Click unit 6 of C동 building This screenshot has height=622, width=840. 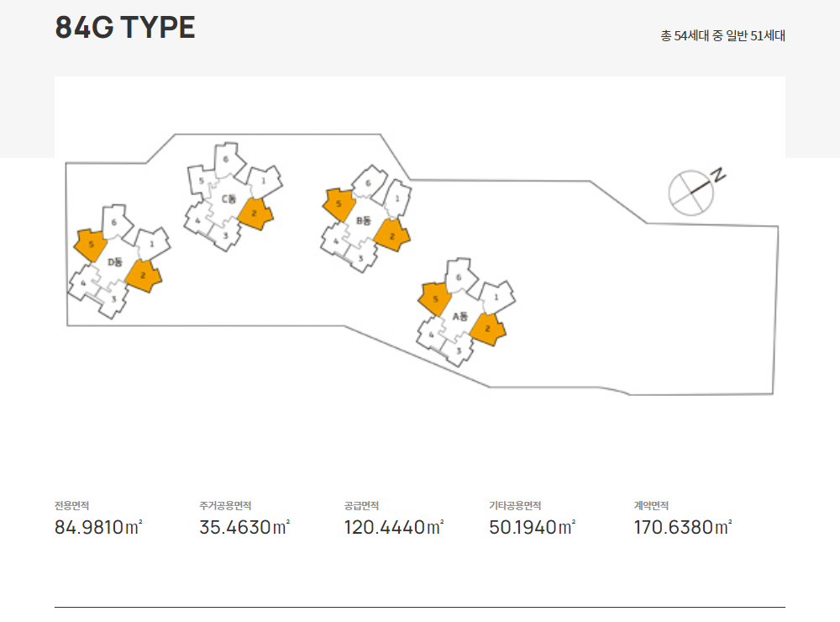pyautogui.click(x=227, y=159)
